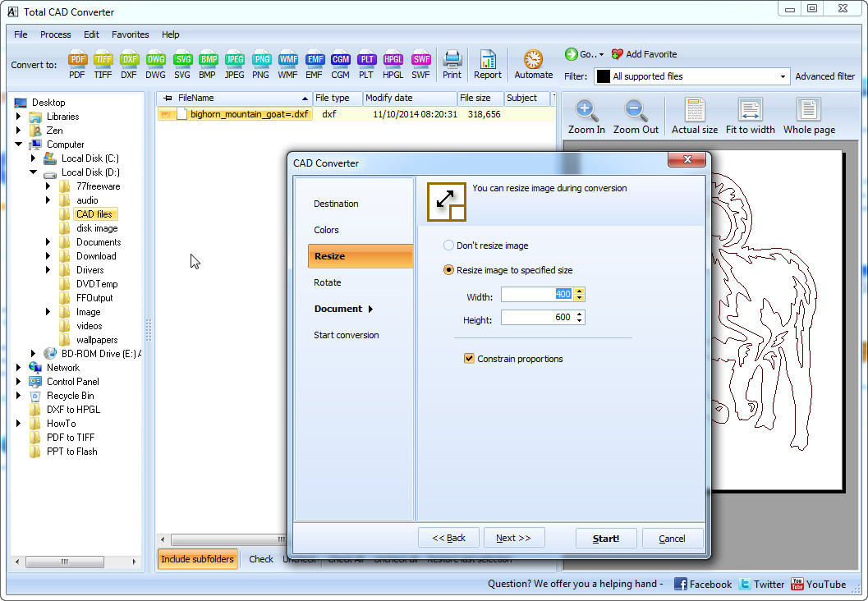
Task: Click the Check button below file list
Action: (x=261, y=559)
